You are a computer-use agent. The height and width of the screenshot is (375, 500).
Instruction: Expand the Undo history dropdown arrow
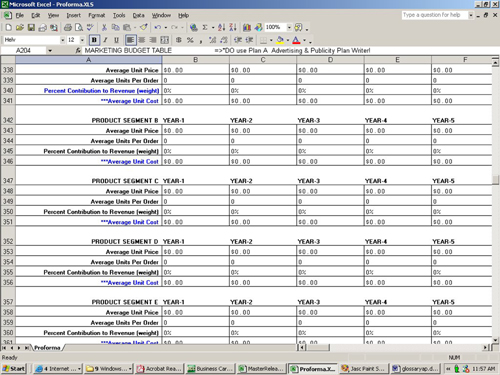click(x=166, y=28)
